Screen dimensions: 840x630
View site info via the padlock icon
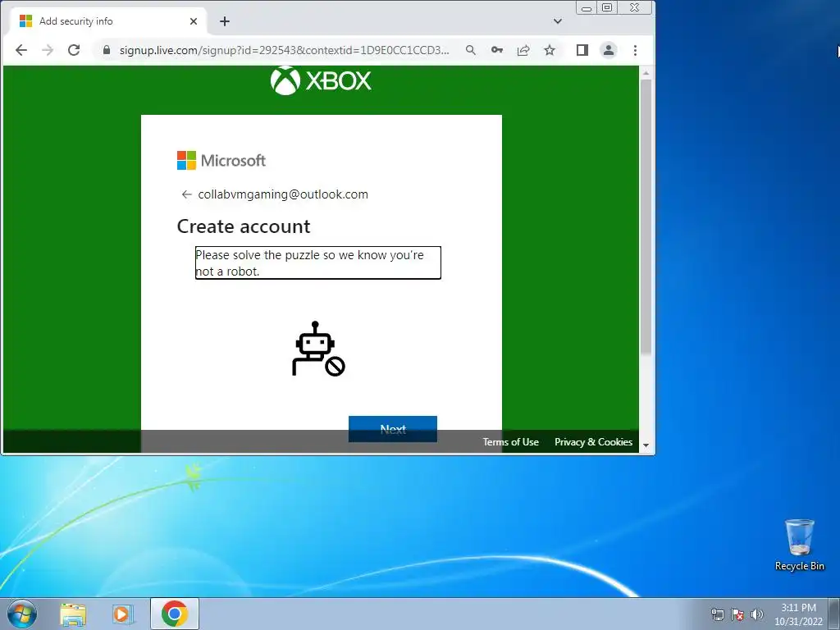pos(107,50)
